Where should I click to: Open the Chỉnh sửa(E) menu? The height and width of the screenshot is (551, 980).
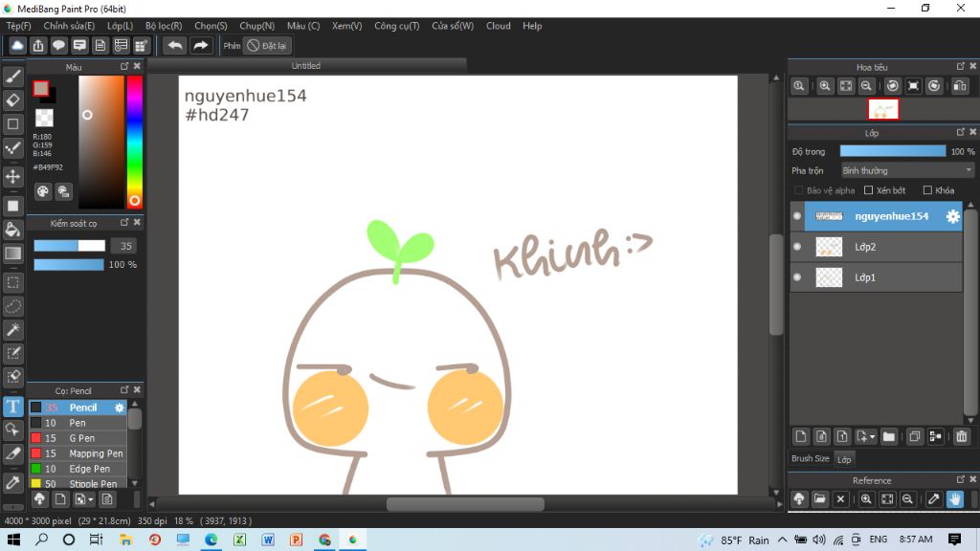(69, 26)
